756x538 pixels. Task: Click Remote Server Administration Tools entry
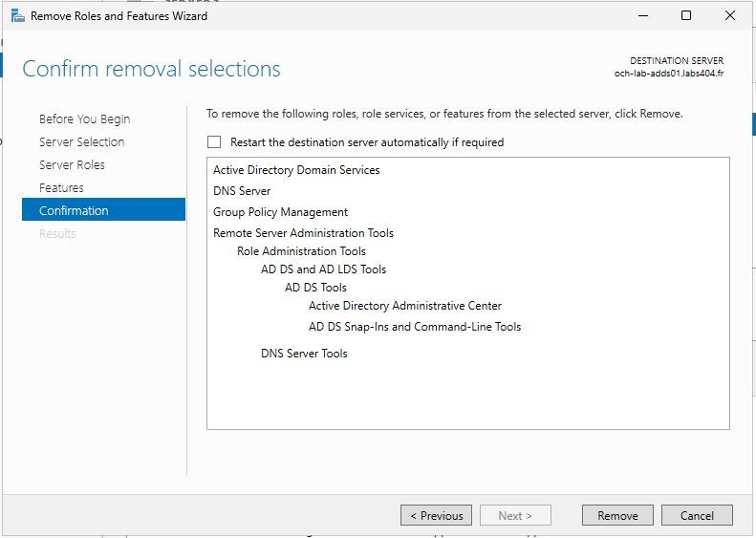(303, 233)
